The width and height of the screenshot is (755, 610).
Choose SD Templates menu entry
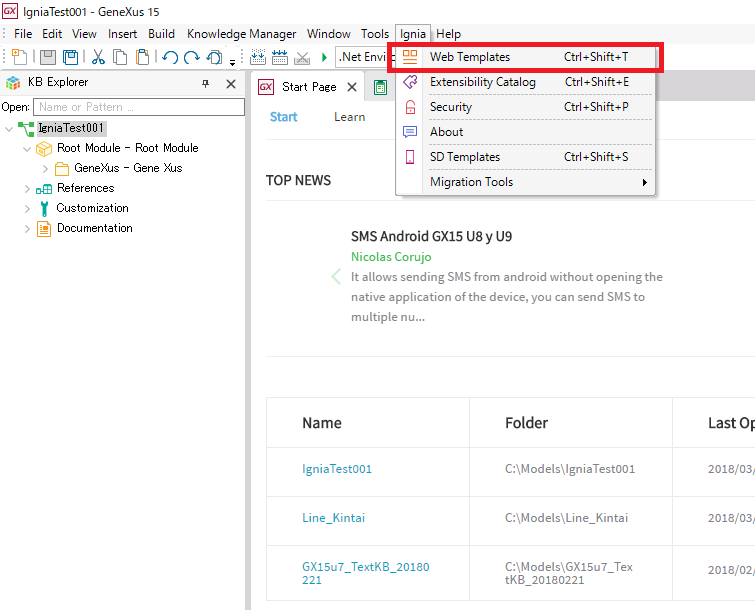click(x=525, y=157)
